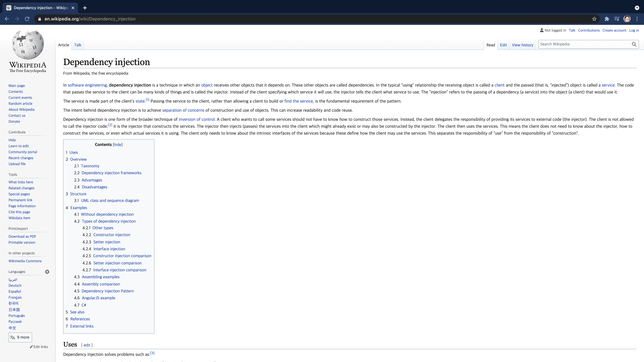Screen dimensions: 644x362
Task: Open the View history tab
Action: (522, 45)
